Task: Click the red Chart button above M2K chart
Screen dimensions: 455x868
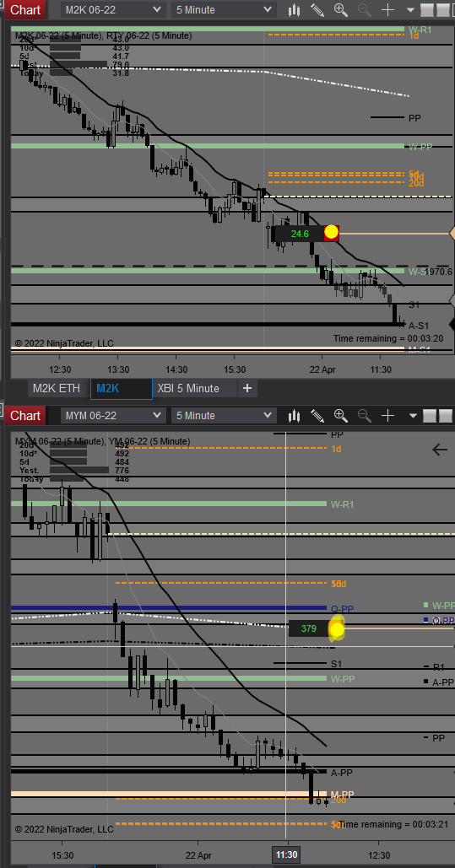Action: (x=25, y=10)
